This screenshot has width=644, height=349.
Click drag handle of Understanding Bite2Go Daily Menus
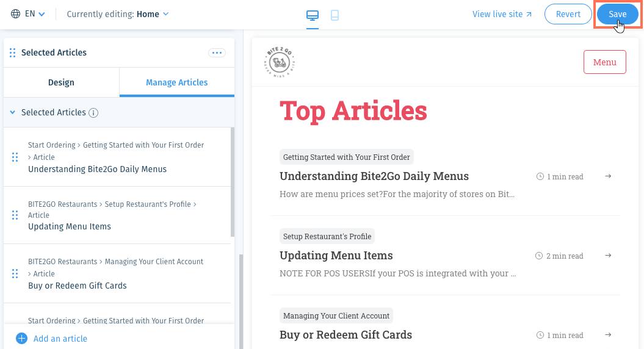(15, 157)
